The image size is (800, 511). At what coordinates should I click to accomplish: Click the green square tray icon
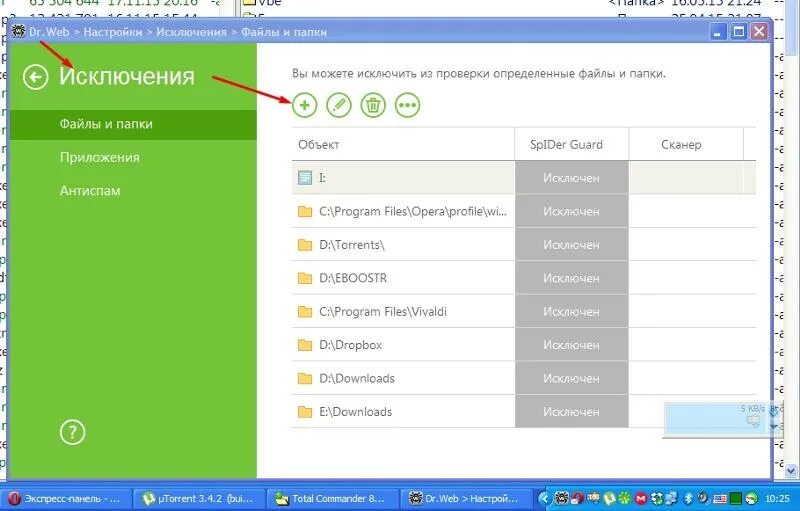tap(735, 498)
